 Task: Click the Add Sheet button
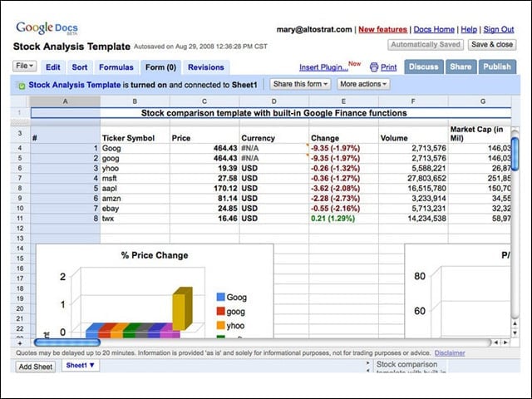(x=35, y=367)
